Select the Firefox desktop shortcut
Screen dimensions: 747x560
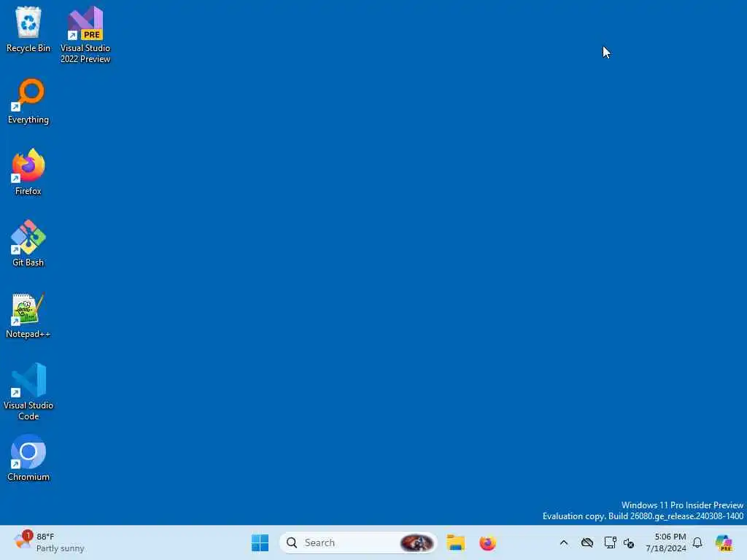[x=28, y=172]
